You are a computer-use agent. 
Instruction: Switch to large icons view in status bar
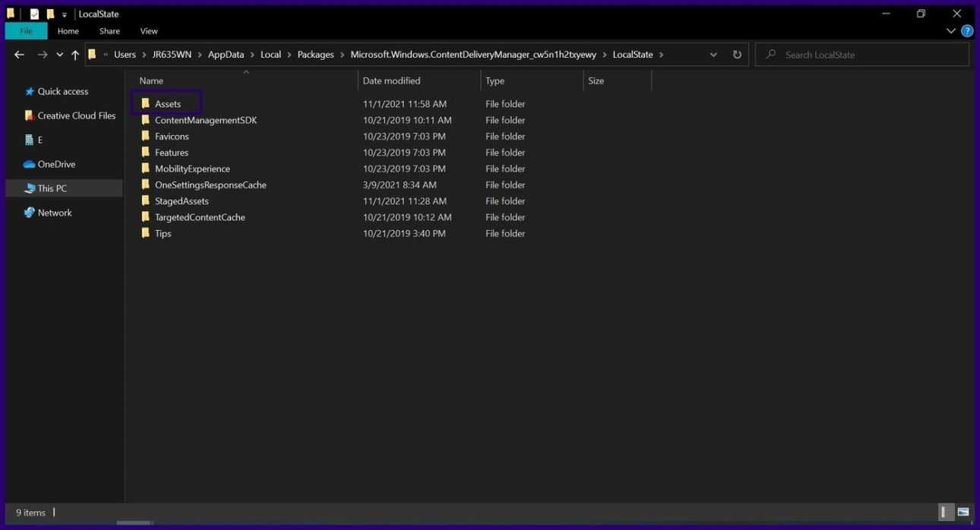963,513
